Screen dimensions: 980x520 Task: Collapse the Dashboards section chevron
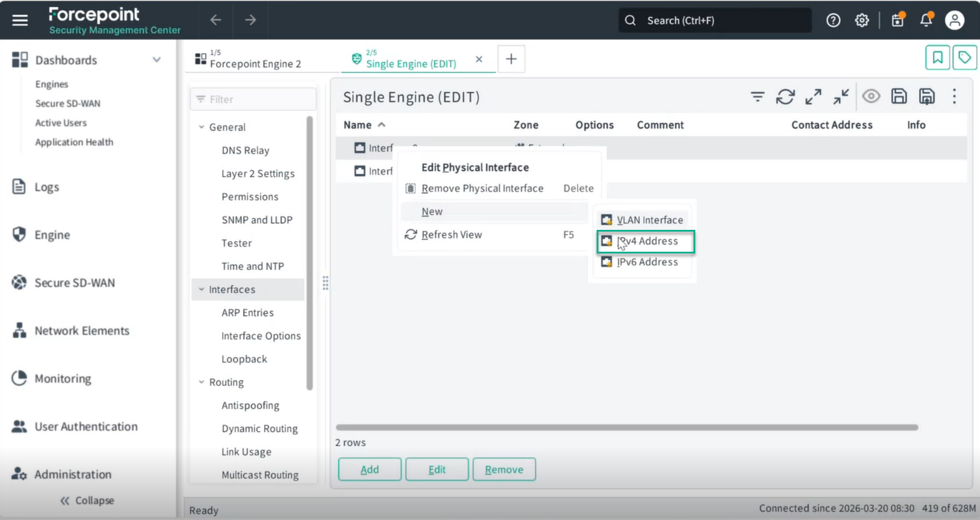[x=157, y=60]
